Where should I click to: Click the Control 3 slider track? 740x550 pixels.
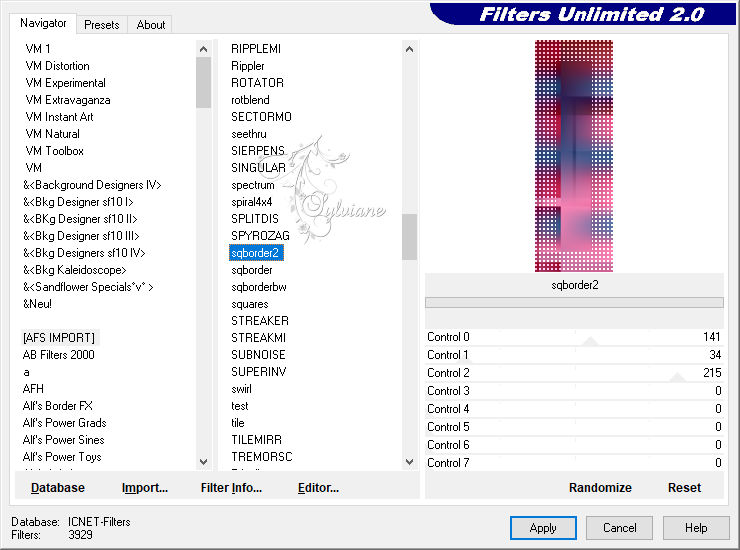[x=574, y=391]
